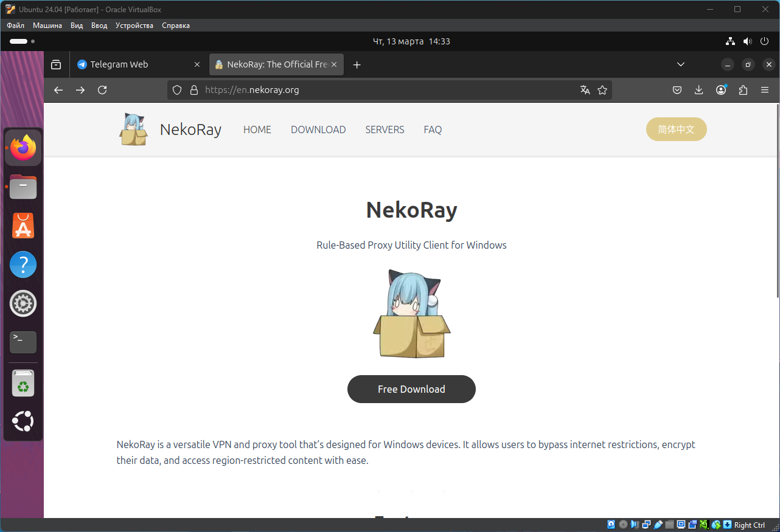Save the page to Pocket with the Pocket icon
780x532 pixels.
677,90
